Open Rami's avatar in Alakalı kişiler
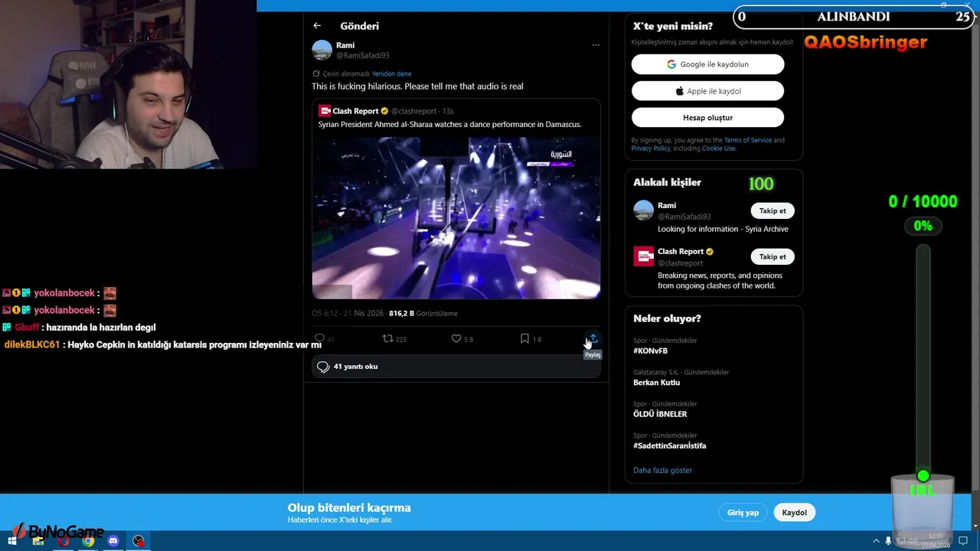 click(x=644, y=210)
